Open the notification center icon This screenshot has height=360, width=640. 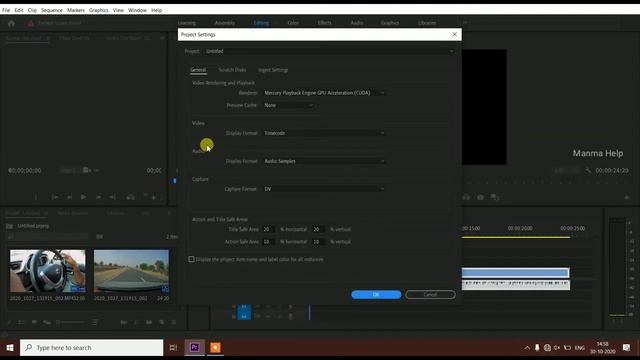click(627, 348)
